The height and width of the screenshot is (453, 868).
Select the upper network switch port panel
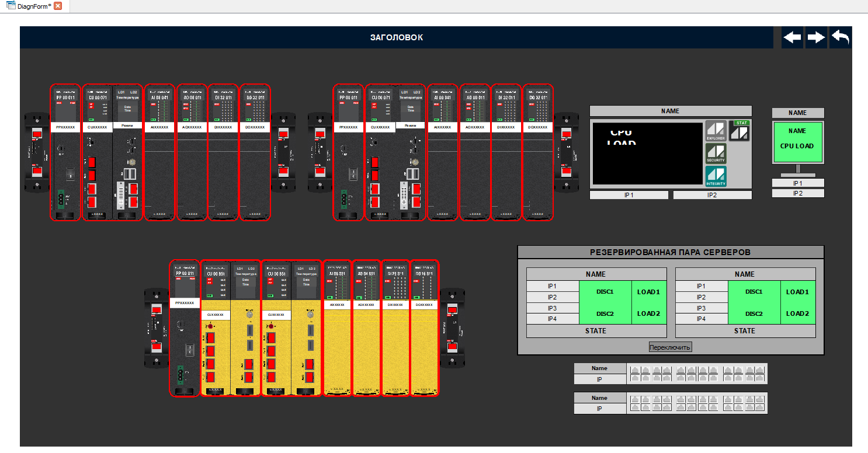click(696, 374)
